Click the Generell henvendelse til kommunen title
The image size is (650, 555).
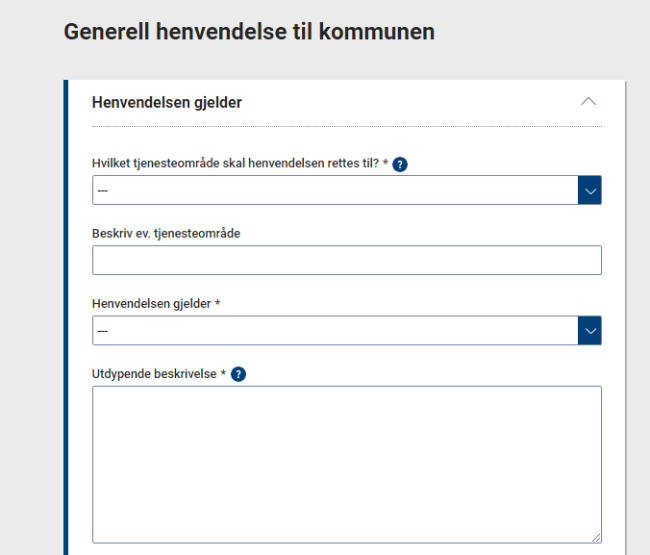click(249, 32)
